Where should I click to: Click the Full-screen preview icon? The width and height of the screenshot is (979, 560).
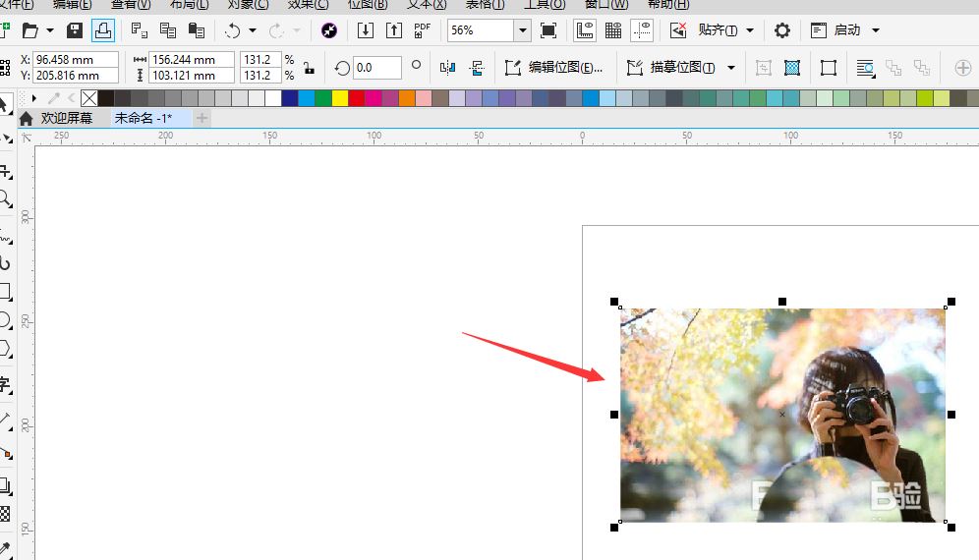tap(548, 30)
